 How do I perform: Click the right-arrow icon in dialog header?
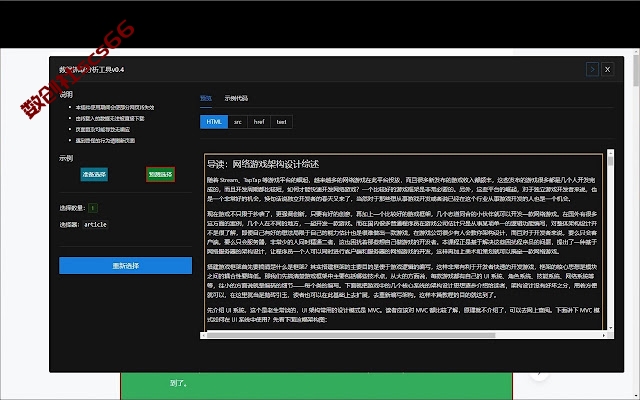click(x=592, y=69)
